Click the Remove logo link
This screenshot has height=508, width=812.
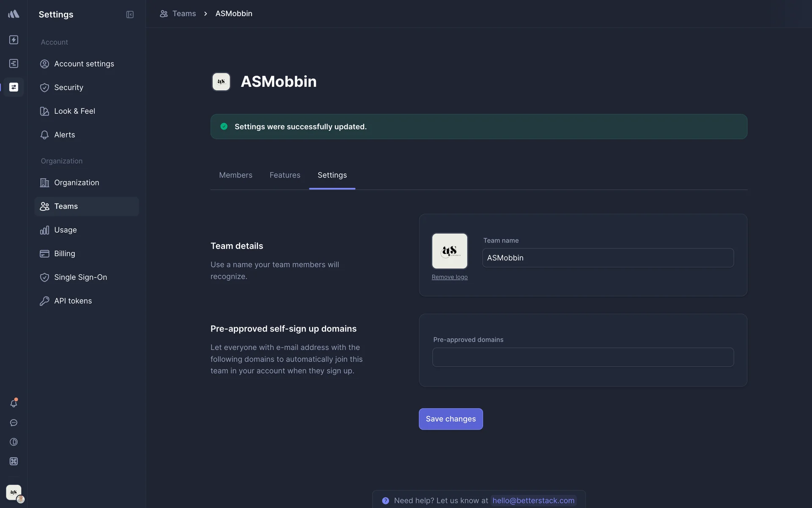point(450,277)
